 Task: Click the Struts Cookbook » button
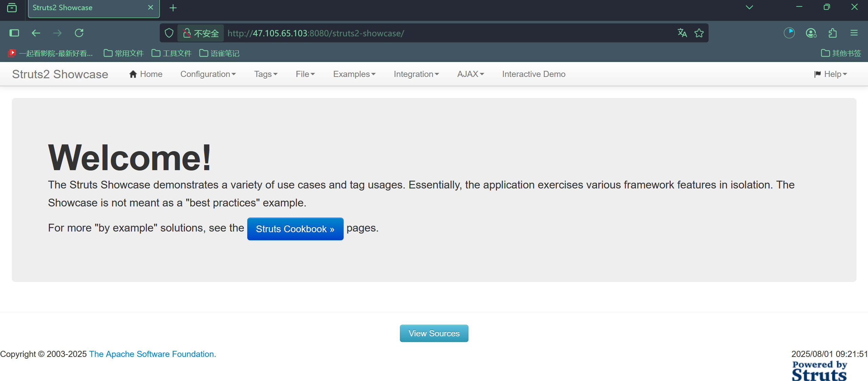[295, 229]
